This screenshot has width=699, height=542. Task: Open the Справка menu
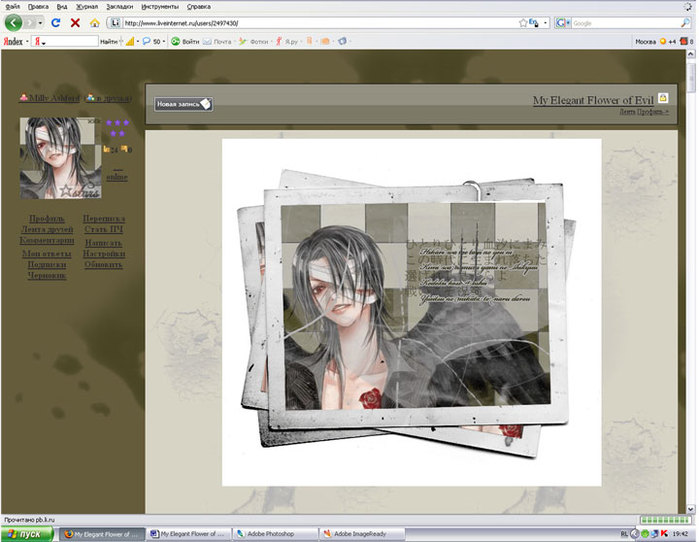pos(199,7)
